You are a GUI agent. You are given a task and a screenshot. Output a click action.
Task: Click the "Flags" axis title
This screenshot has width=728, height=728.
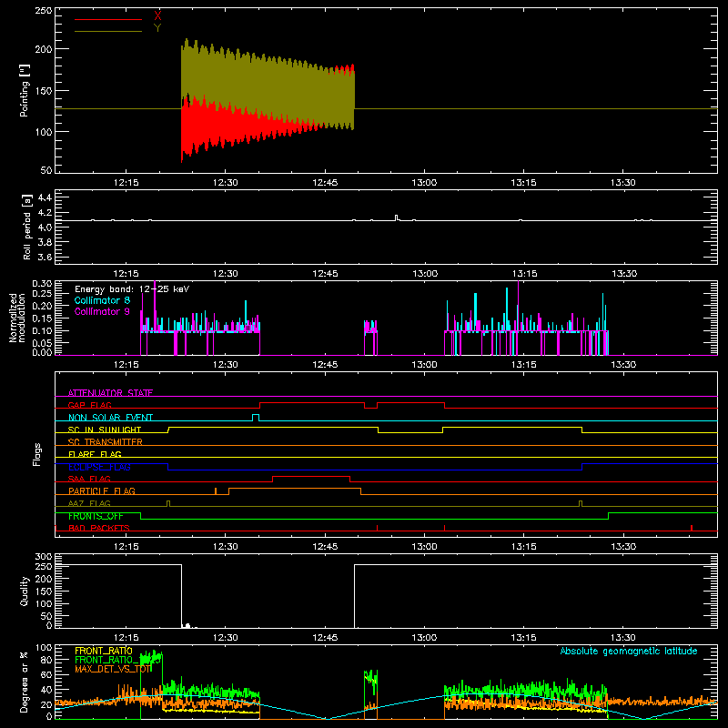[x=36, y=454]
